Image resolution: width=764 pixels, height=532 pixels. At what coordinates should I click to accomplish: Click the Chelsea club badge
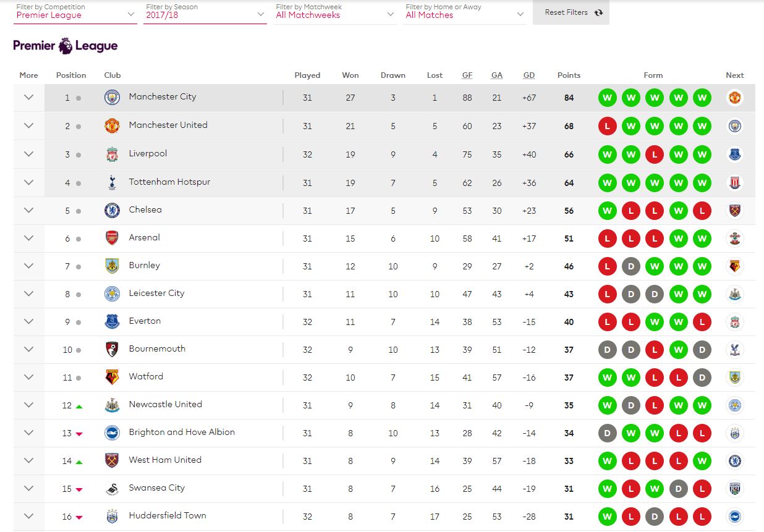(112, 211)
